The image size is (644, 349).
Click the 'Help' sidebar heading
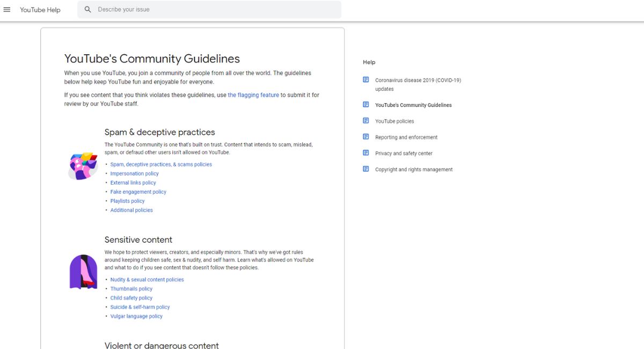point(369,62)
